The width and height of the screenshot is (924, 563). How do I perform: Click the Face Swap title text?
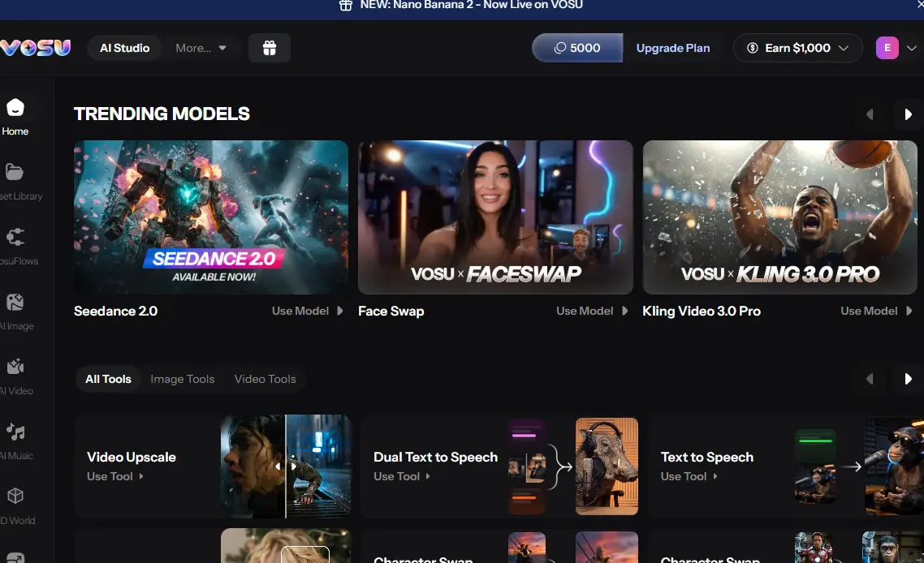(391, 311)
